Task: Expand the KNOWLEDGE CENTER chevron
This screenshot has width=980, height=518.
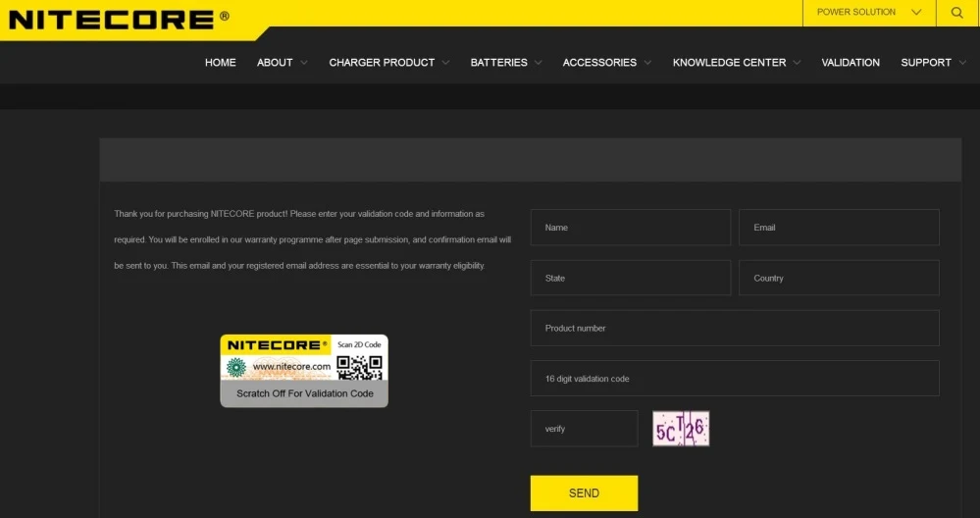Action: pyautogui.click(x=797, y=63)
